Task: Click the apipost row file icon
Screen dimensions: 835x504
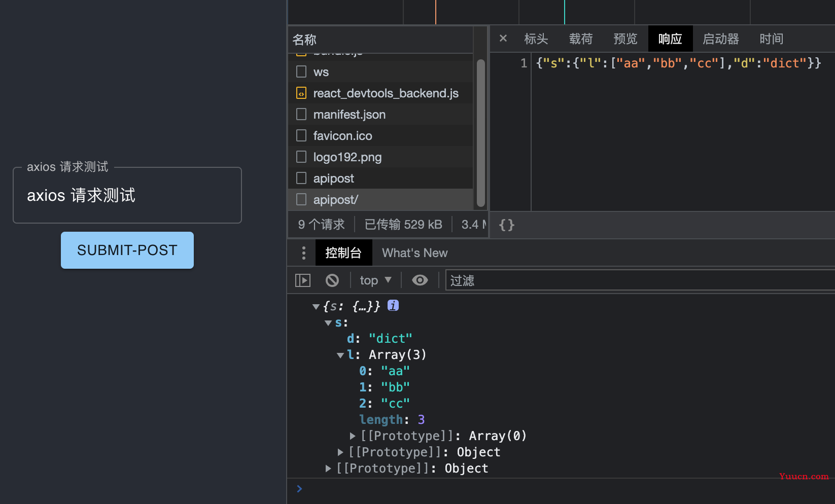Action: click(301, 178)
